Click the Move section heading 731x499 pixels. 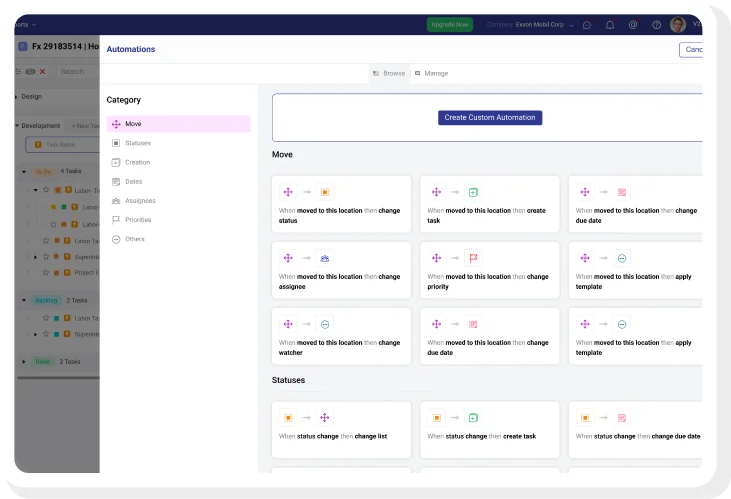(282, 154)
